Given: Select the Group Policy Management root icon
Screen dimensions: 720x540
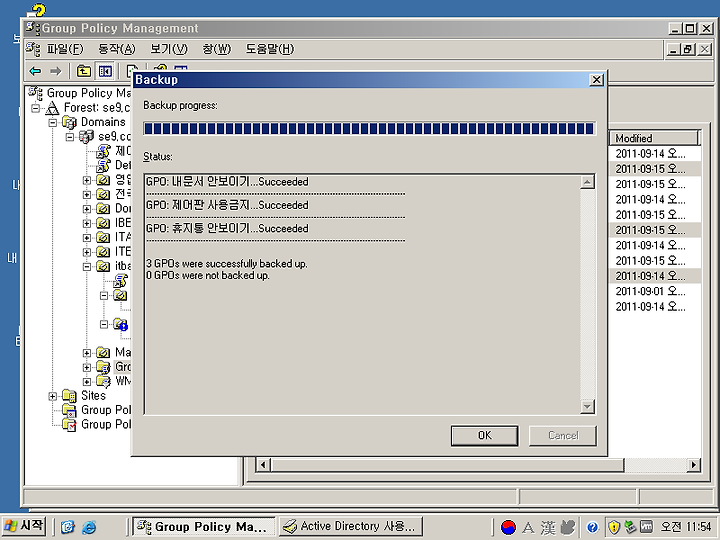Looking at the screenshot, I should tap(35, 93).
